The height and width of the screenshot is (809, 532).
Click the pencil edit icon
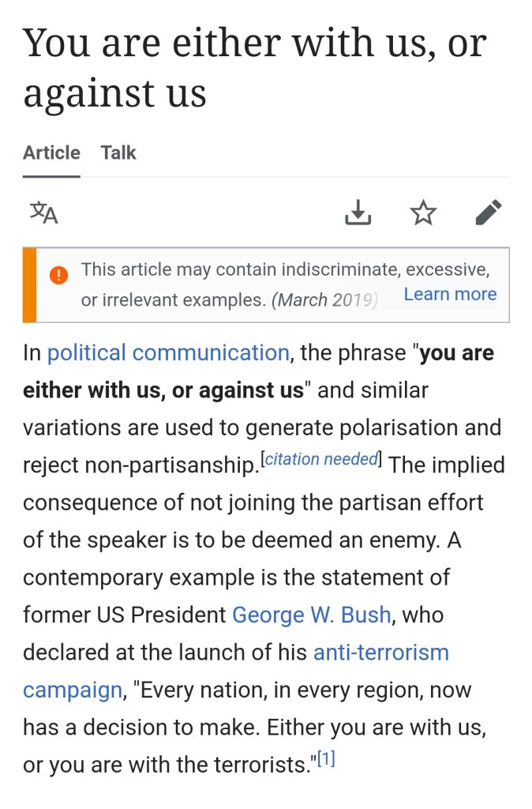[x=489, y=213]
